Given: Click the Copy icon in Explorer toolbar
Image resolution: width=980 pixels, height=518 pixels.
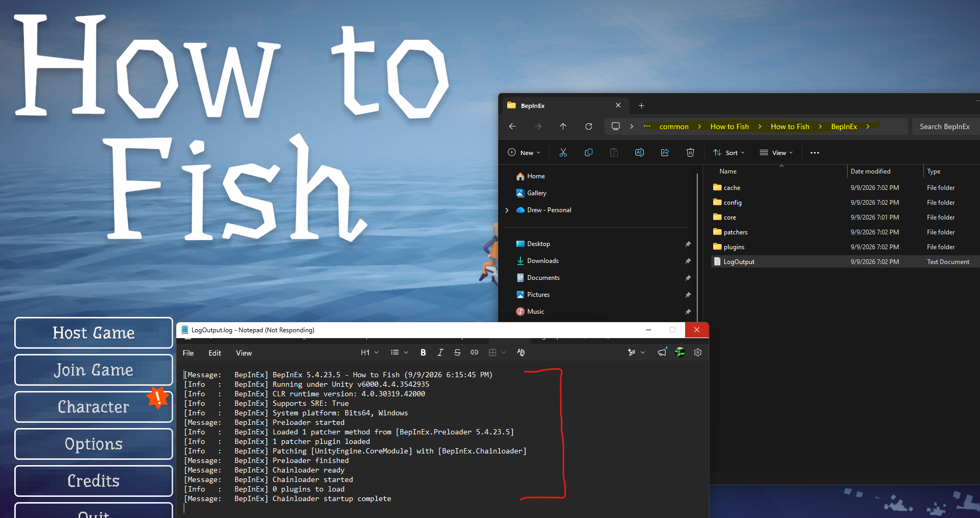Looking at the screenshot, I should tap(589, 152).
